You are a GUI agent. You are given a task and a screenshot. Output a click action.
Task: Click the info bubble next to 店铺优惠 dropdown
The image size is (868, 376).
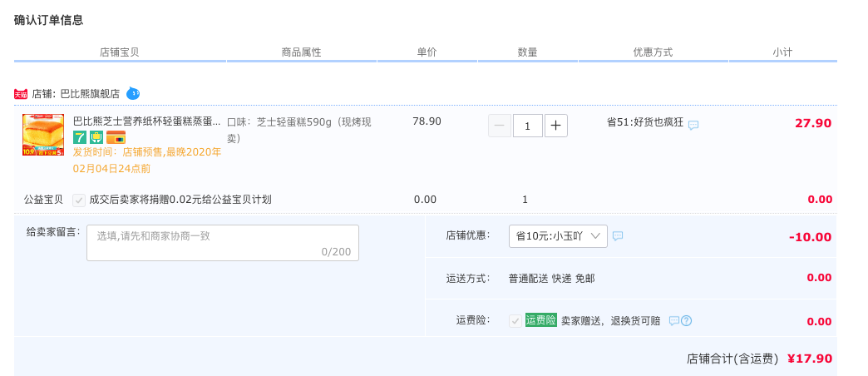618,236
